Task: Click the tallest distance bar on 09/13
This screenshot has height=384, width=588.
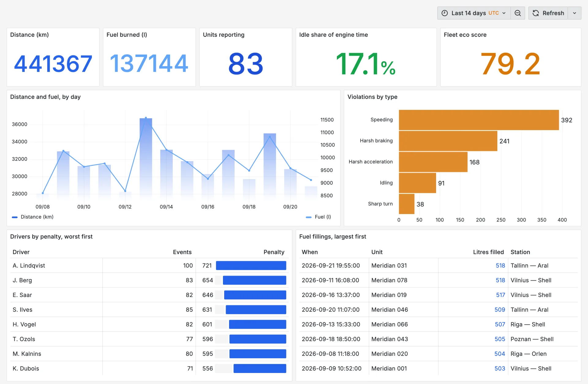Action: coord(146,159)
